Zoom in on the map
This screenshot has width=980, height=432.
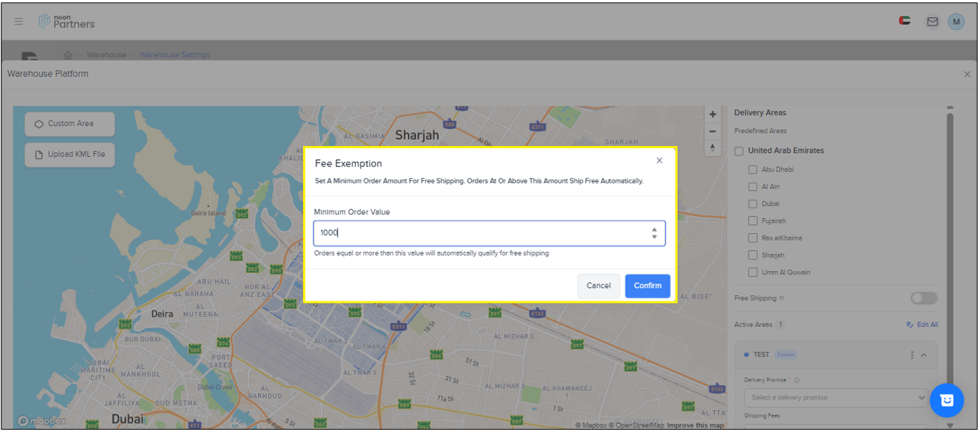point(713,114)
